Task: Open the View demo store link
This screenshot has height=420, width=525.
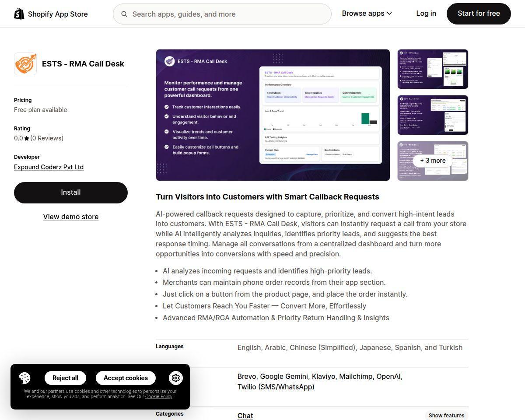Action: tap(71, 217)
